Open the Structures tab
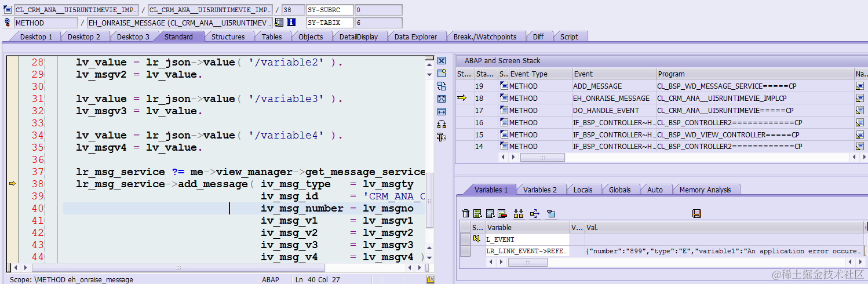The width and height of the screenshot is (868, 284). pos(228,37)
